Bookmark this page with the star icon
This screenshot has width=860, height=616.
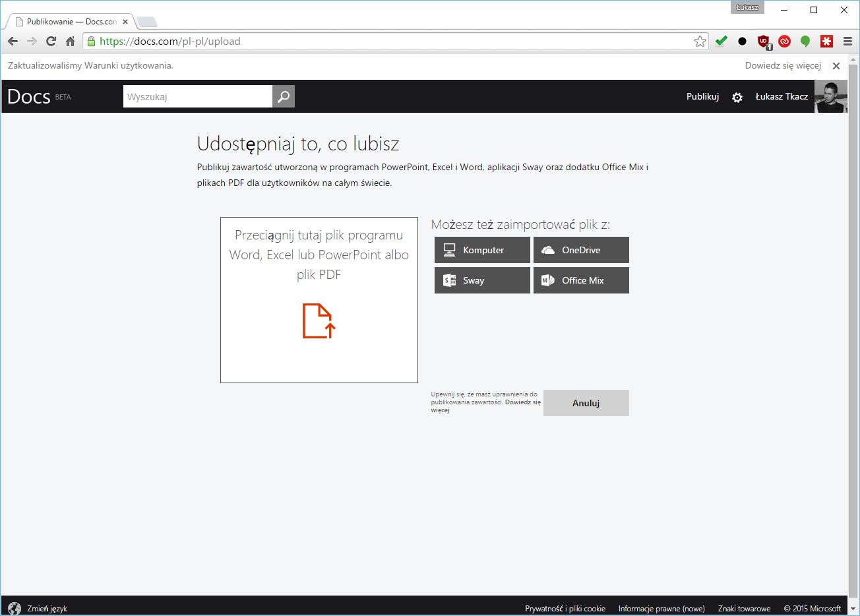point(700,41)
